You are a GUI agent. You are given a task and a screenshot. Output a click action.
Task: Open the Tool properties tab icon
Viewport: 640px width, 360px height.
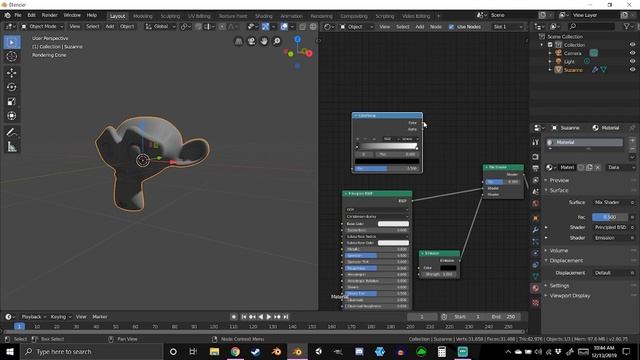pos(536,142)
